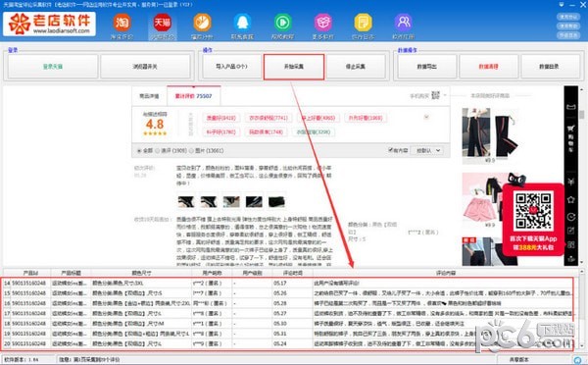This screenshot has height=365, width=588.
Task: Click the software version 1.84 status text
Action: (x=21, y=360)
